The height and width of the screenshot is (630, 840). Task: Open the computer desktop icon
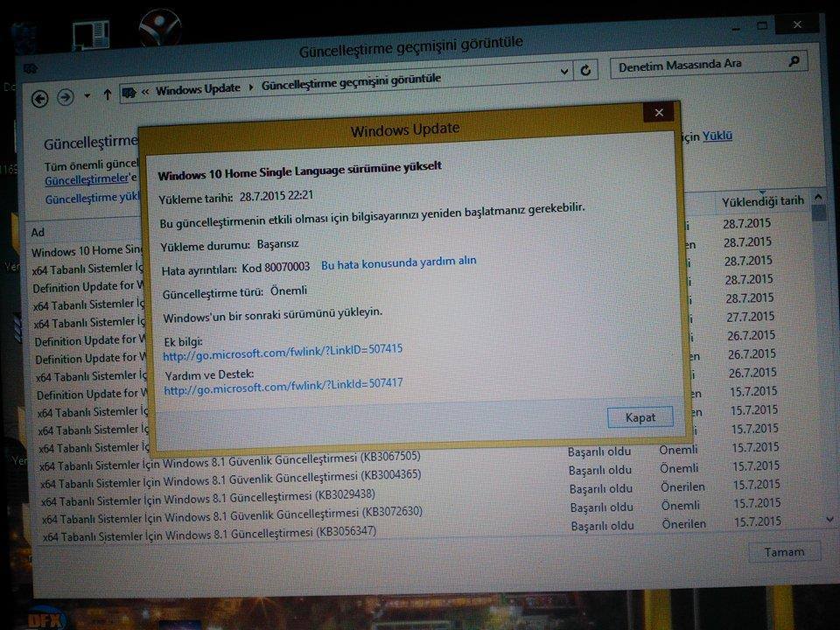(91, 35)
